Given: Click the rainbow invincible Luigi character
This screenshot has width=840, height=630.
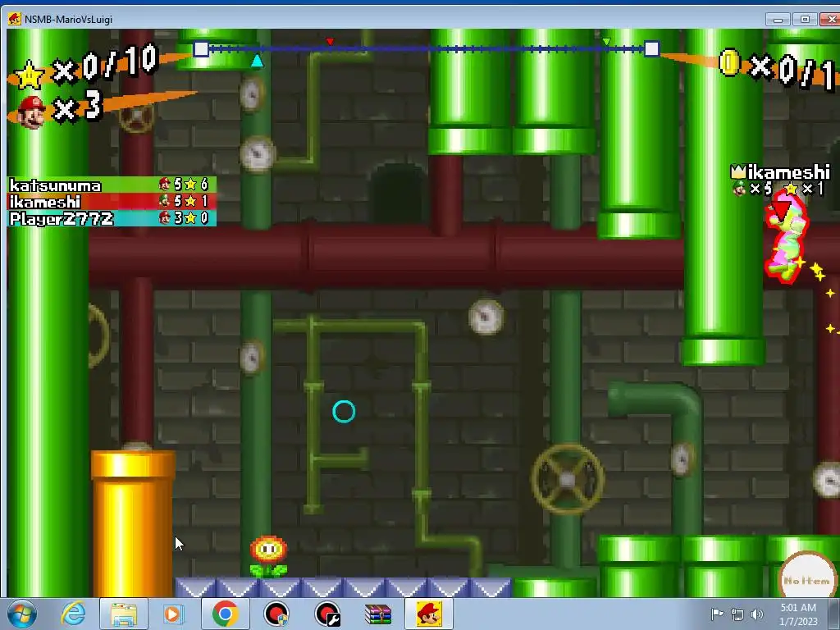Looking at the screenshot, I should (x=785, y=239).
